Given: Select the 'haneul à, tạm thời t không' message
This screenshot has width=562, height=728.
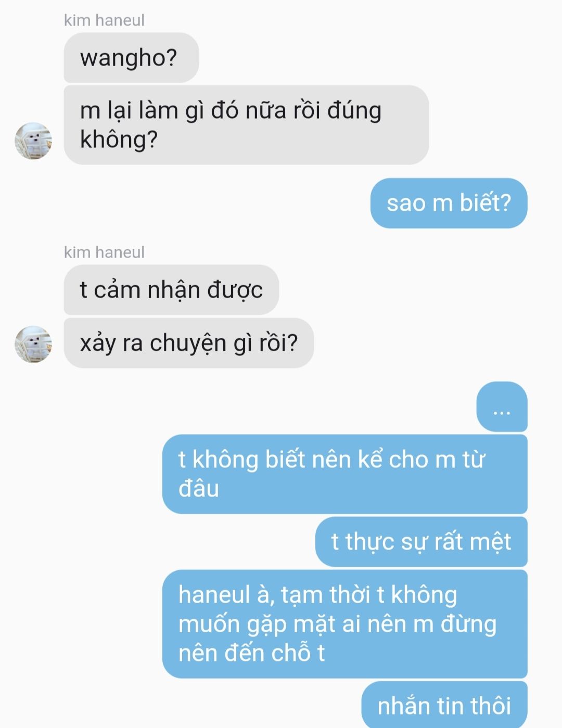Looking at the screenshot, I should click(344, 624).
